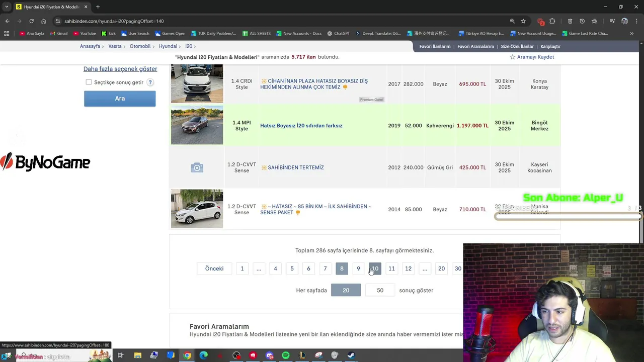Click the 425.000 TL price cell
The image size is (644, 362).
(x=472, y=167)
